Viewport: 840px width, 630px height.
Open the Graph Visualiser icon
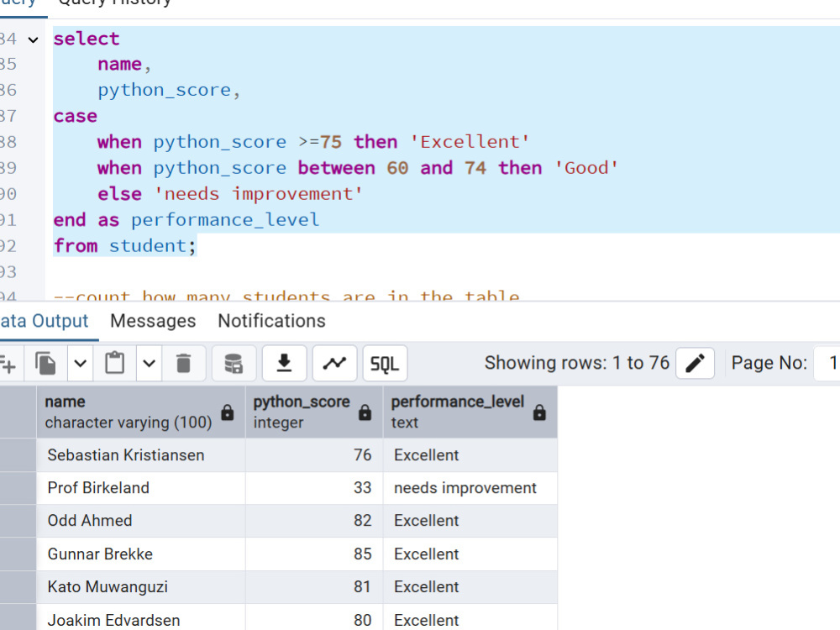(x=334, y=364)
